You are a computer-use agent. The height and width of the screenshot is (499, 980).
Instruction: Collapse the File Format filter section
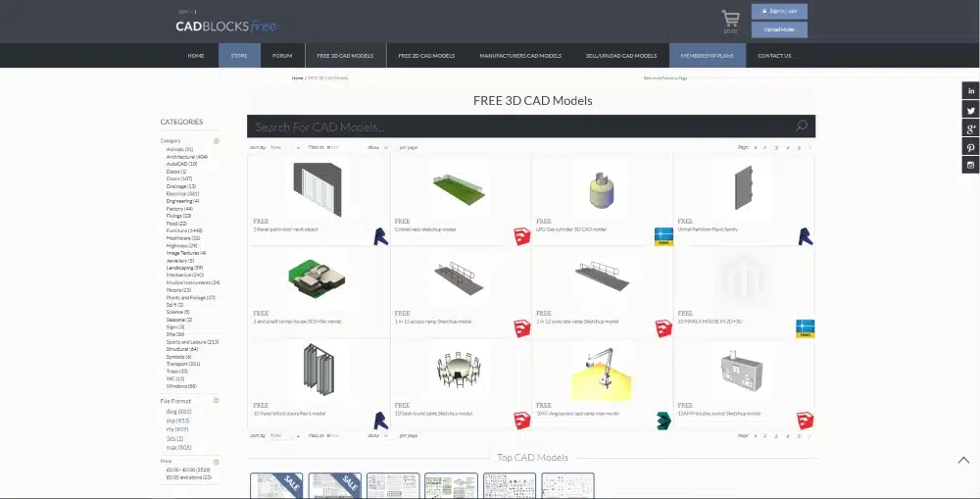coord(217,400)
